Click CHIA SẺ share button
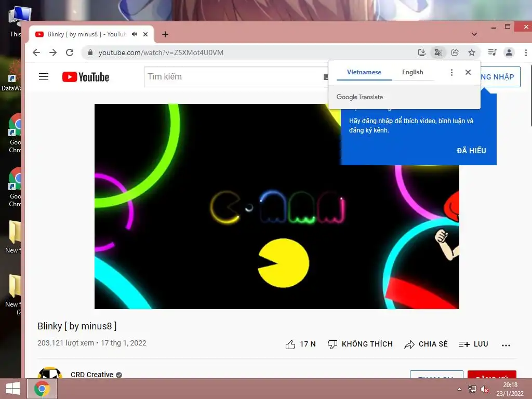 (426, 344)
